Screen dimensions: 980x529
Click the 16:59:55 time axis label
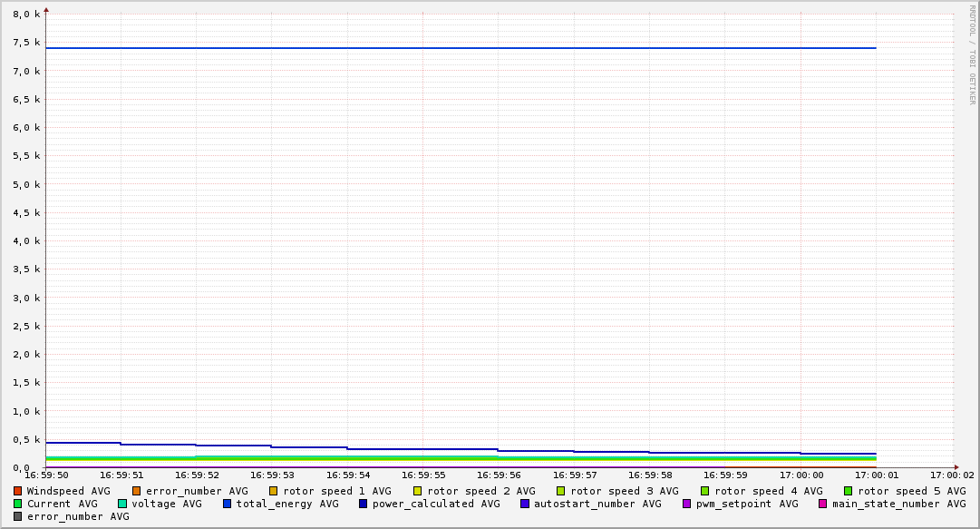tap(422, 475)
